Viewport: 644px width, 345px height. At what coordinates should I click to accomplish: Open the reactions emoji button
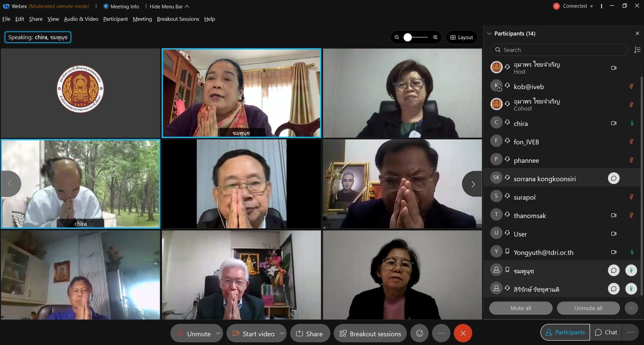pos(419,333)
